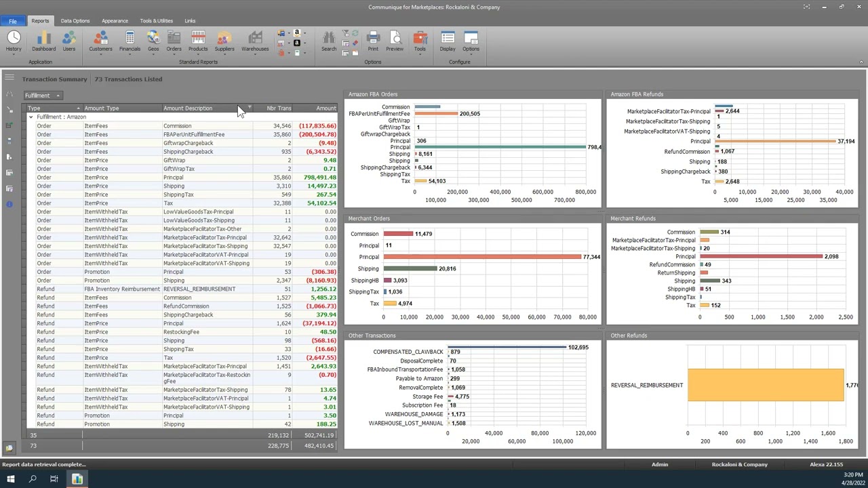Click the Amount column header

315,108
